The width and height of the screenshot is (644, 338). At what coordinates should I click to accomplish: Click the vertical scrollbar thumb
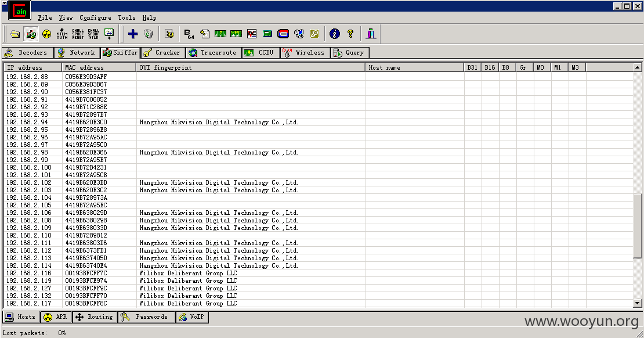[x=638, y=226]
